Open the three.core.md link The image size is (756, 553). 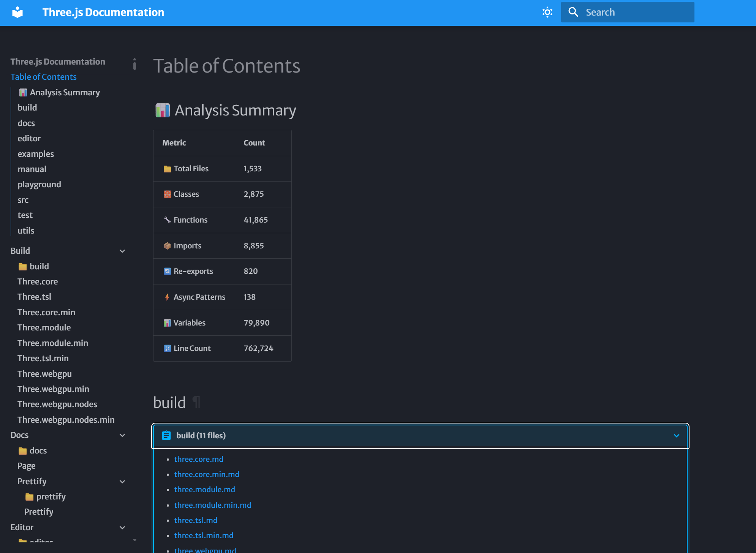(199, 459)
